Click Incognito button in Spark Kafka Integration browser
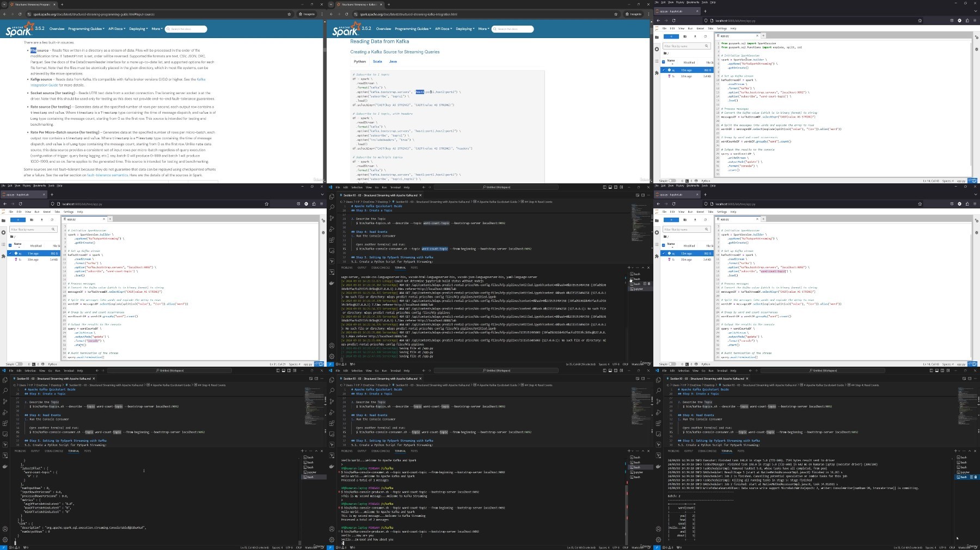This screenshot has height=550, width=980. click(x=633, y=14)
